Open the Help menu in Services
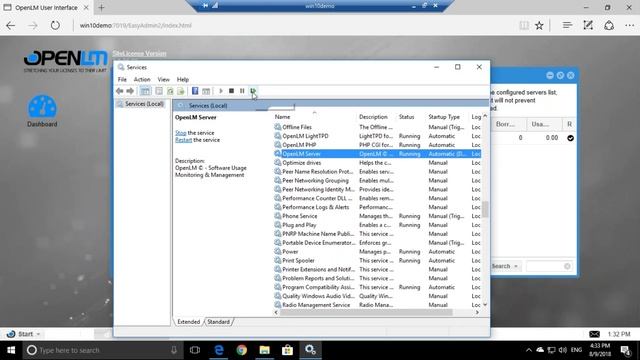The height and width of the screenshot is (360, 640). click(183, 79)
